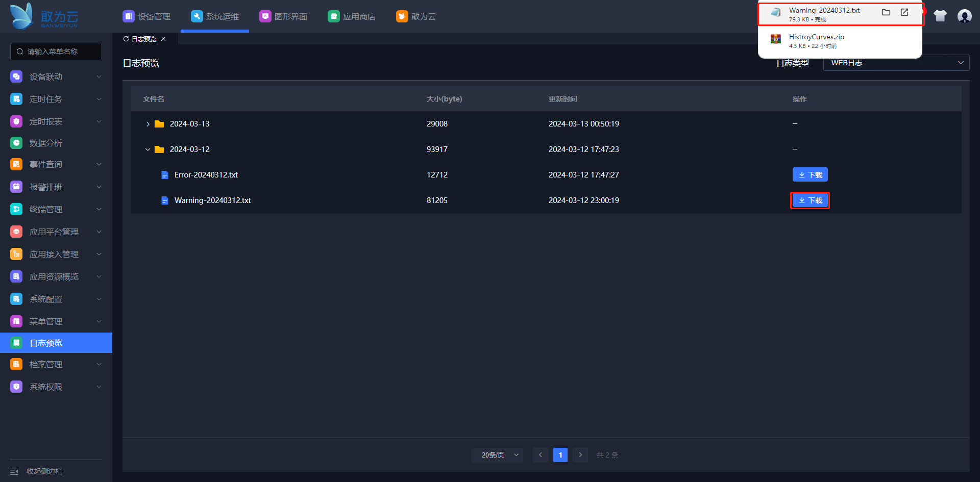Click the 应用资源概览 sidebar icon
The height and width of the screenshot is (482, 980).
point(16,276)
